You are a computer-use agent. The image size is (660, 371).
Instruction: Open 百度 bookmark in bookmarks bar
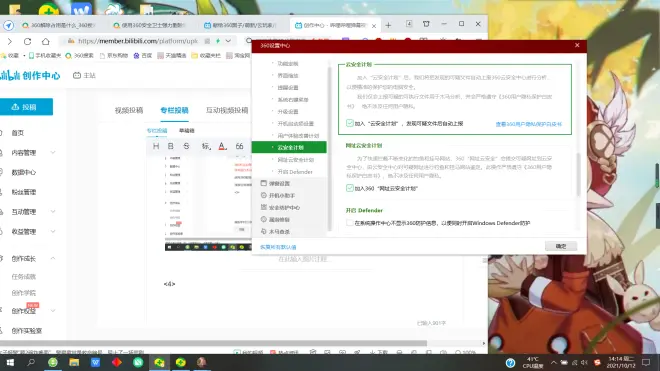143,55
